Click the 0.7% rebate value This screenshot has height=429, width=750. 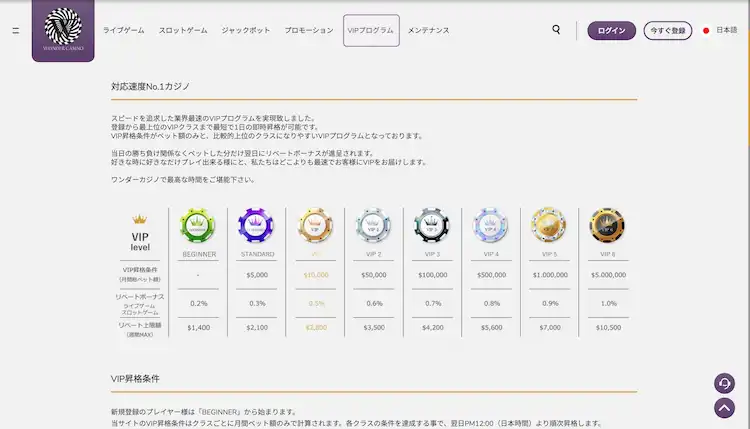pyautogui.click(x=433, y=303)
